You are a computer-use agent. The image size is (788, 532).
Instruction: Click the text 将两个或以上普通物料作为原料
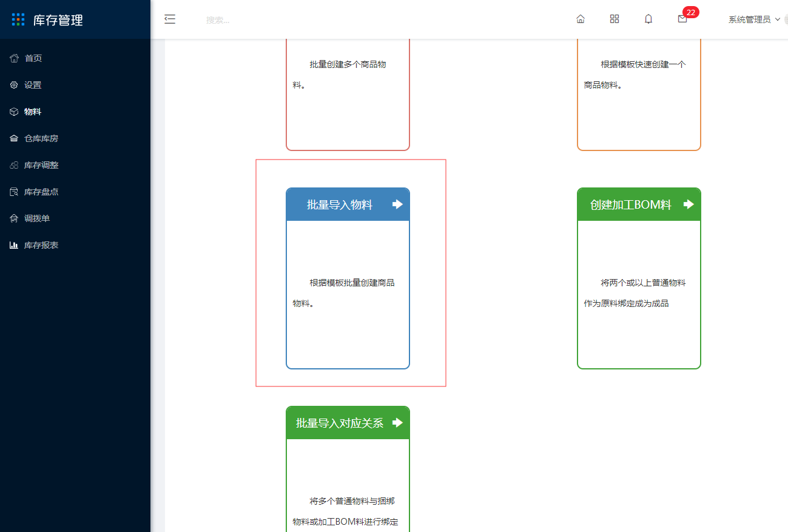coord(635,293)
